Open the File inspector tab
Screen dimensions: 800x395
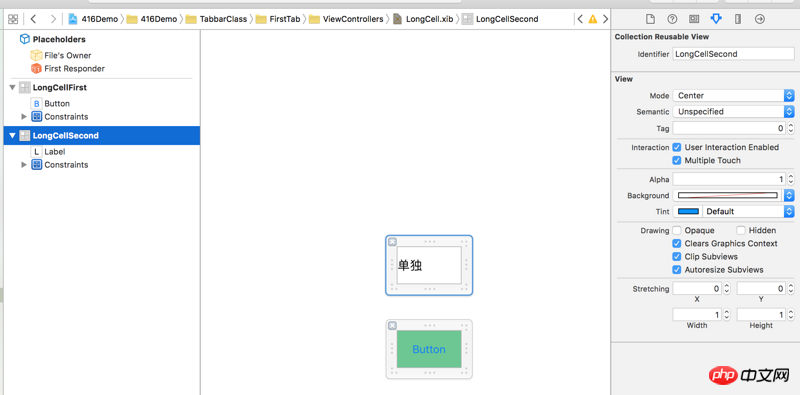click(650, 19)
